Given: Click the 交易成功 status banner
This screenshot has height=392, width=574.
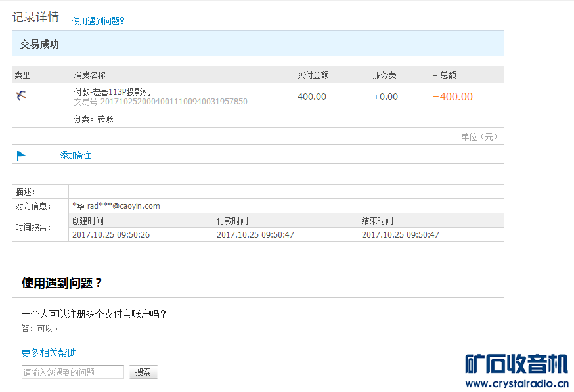Looking at the screenshot, I should [x=258, y=43].
